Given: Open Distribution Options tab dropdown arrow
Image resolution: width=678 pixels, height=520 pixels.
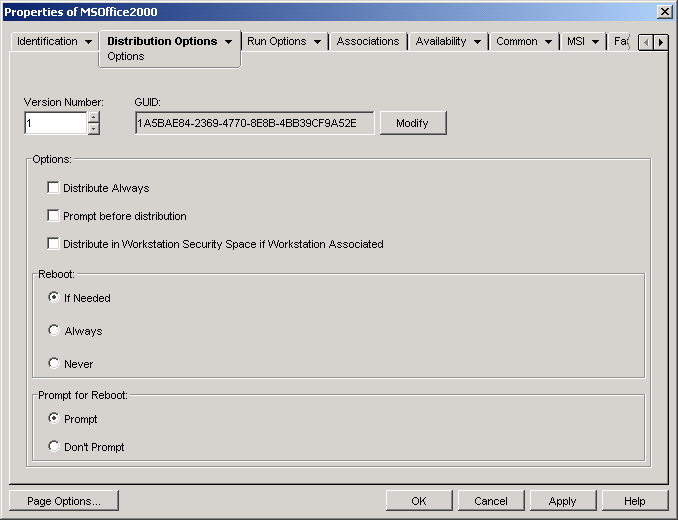Looking at the screenshot, I should tap(228, 42).
